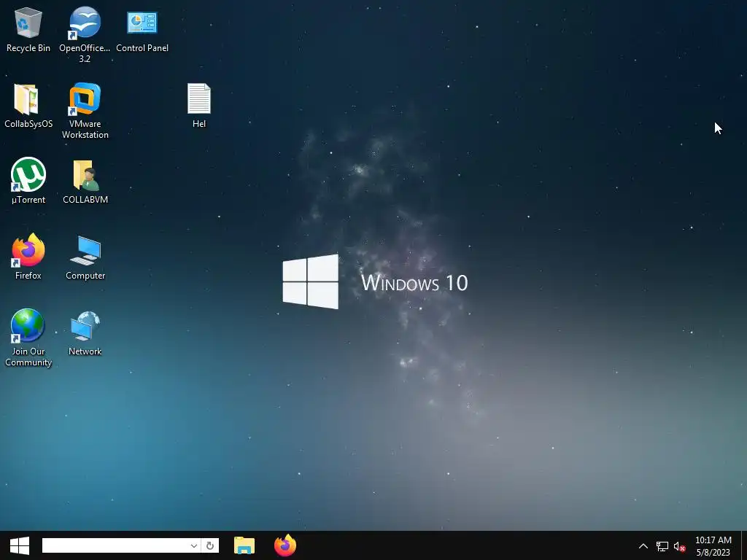This screenshot has height=560, width=747.
Task: Expand the taskbar address bar dropdown
Action: 194,545
